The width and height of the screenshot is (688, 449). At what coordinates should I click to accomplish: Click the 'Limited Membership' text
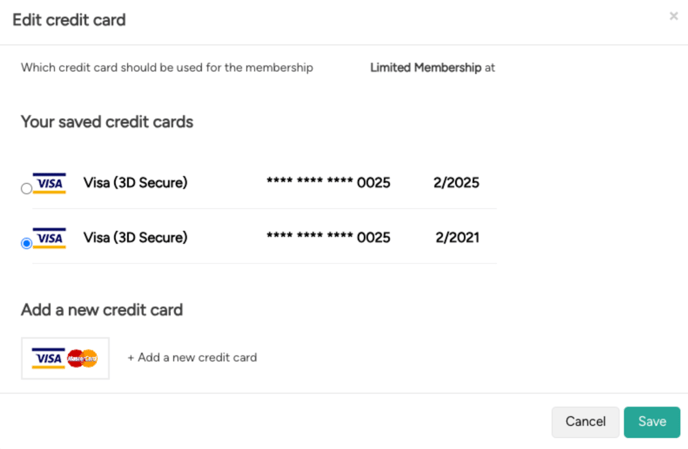[426, 68]
